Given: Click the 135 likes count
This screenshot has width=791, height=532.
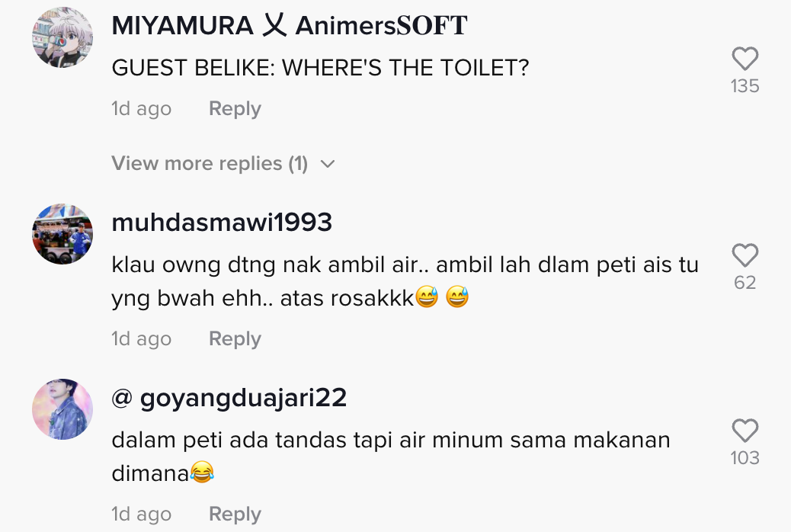Looking at the screenshot, I should click(745, 86).
